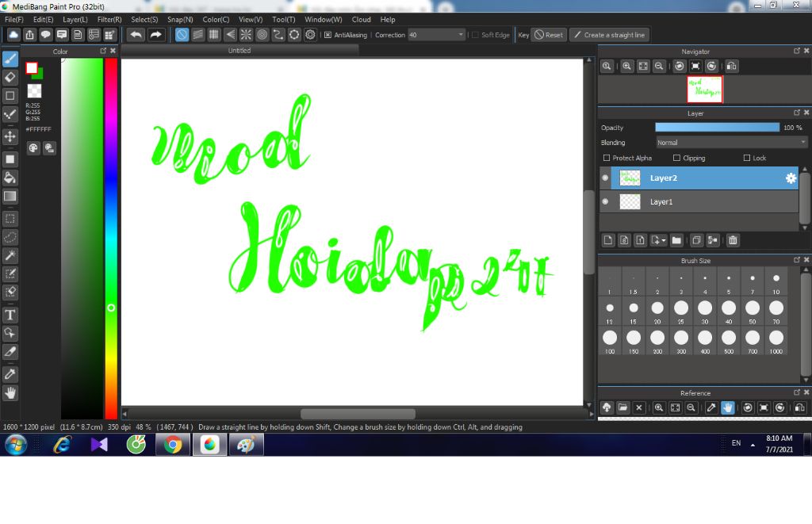Open the Layer menu
The height and width of the screenshot is (524, 812).
click(x=75, y=19)
